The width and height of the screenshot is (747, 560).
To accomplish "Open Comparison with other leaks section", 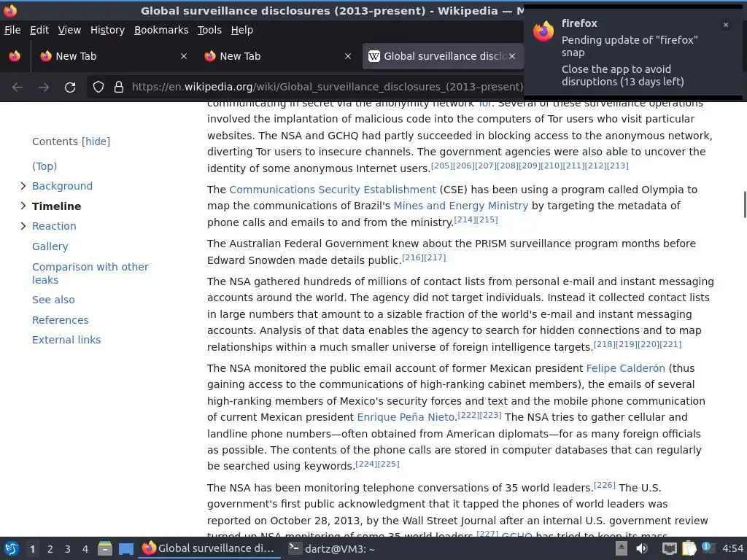I will pyautogui.click(x=90, y=273).
